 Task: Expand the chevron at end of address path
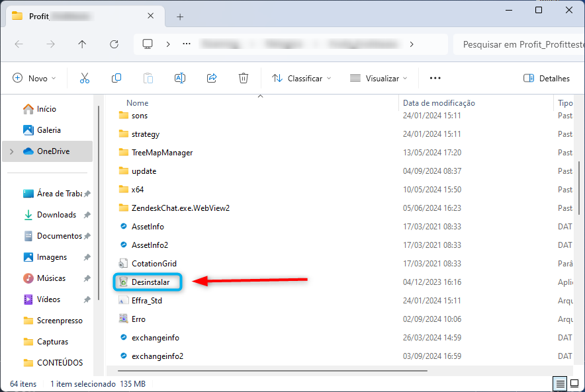(411, 44)
